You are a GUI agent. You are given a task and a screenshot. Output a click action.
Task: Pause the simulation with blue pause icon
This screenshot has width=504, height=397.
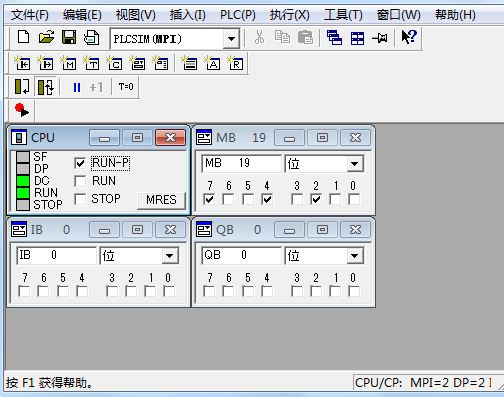(x=77, y=87)
